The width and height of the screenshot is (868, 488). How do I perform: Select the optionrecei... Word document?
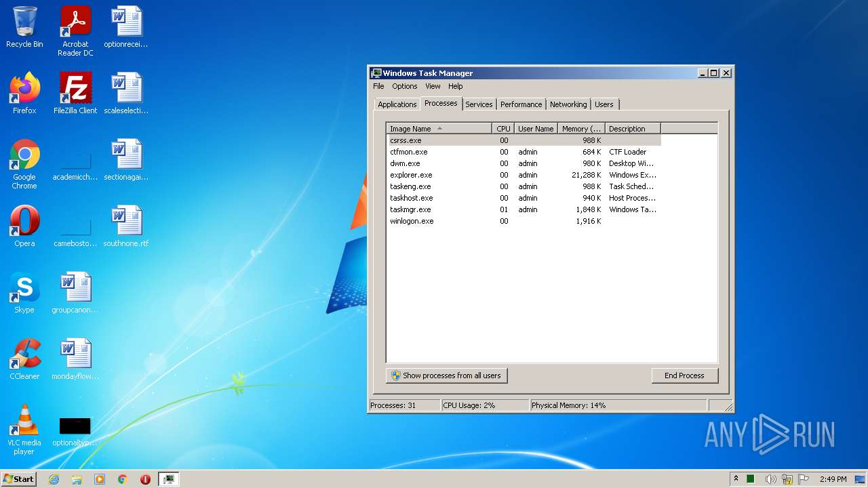tap(126, 28)
